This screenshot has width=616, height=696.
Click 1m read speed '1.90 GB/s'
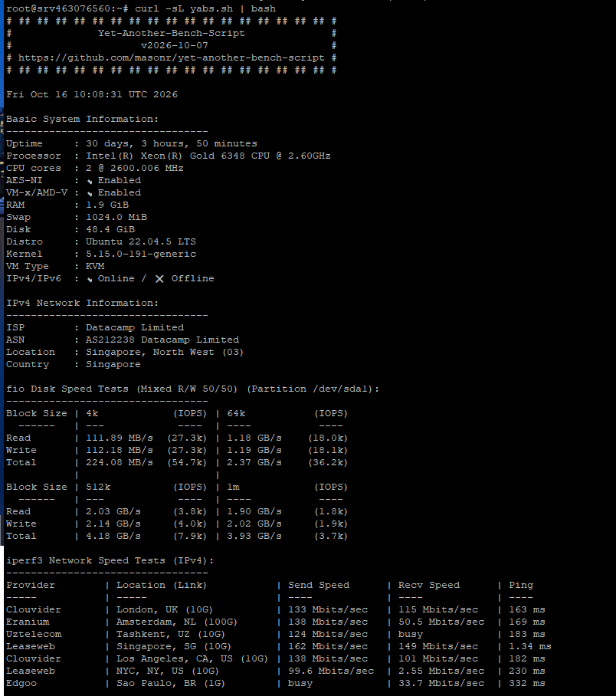[x=254, y=511]
